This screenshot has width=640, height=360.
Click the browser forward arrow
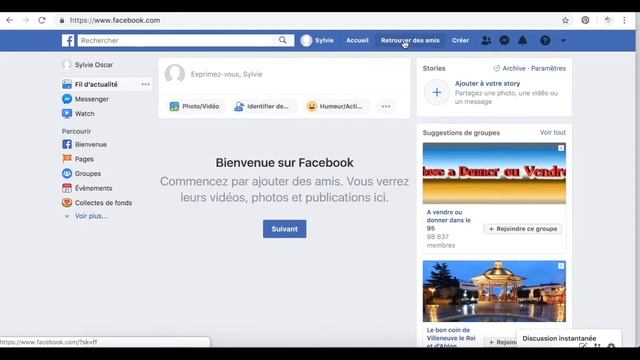tap(26, 20)
